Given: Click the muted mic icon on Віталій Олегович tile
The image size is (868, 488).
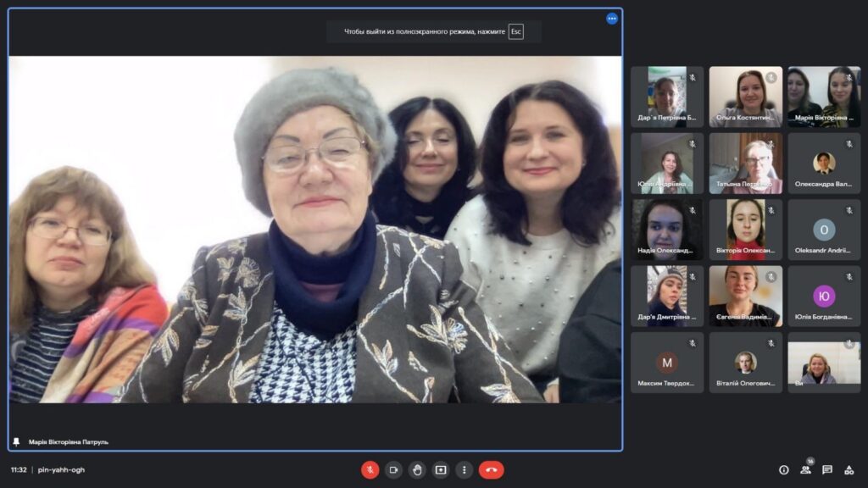Looking at the screenshot, I should [x=771, y=343].
